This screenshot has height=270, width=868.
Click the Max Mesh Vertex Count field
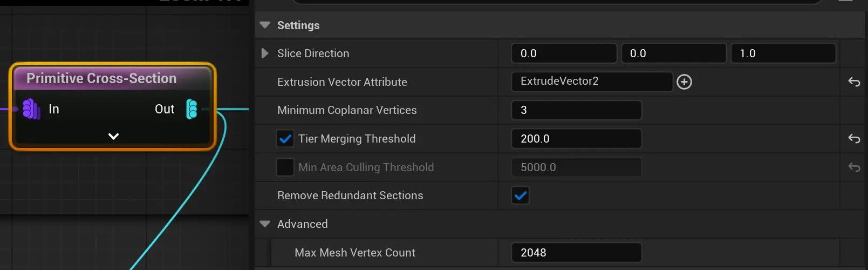[x=576, y=253]
